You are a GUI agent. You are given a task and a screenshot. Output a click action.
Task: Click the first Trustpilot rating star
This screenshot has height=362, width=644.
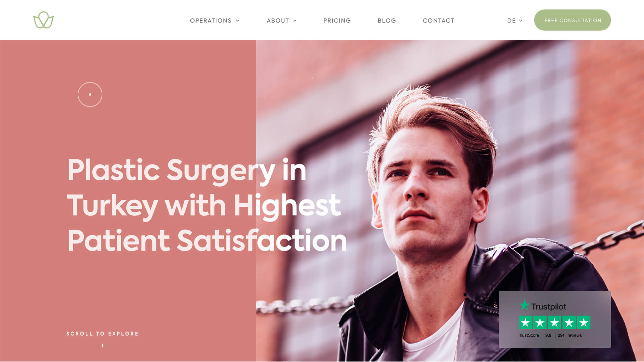526,322
